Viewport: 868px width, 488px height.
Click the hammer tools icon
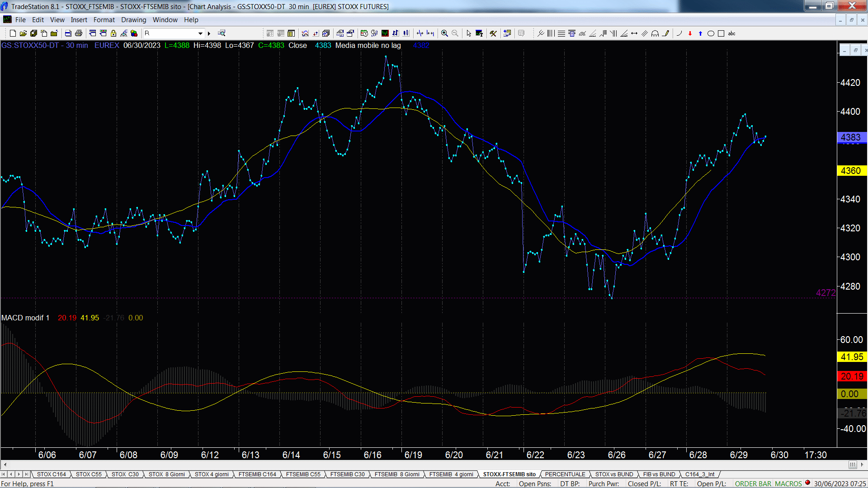493,33
